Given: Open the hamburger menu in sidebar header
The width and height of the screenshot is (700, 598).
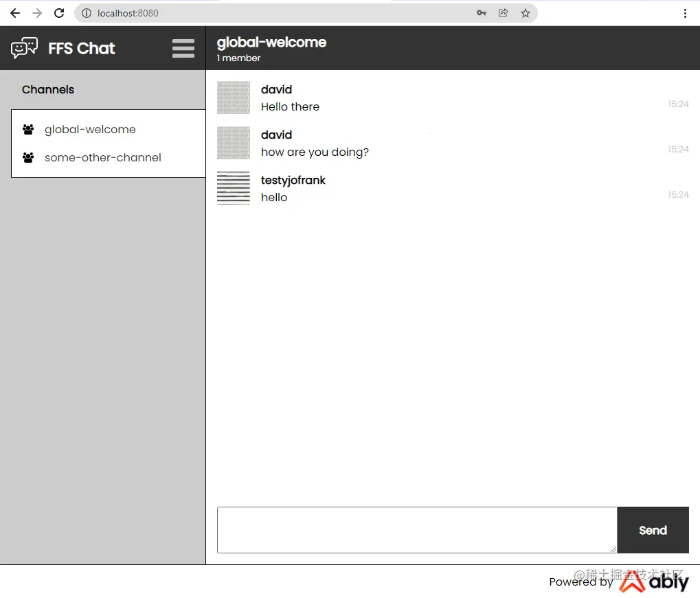Looking at the screenshot, I should click(x=183, y=48).
